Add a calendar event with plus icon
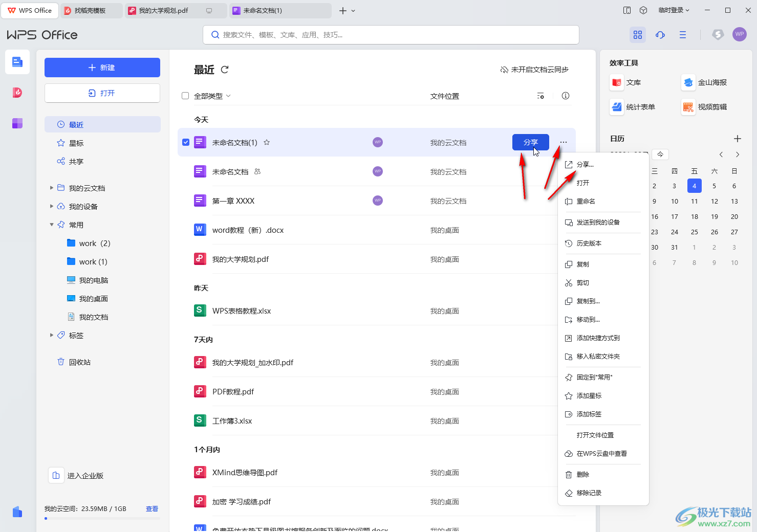The image size is (757, 532). [x=738, y=139]
